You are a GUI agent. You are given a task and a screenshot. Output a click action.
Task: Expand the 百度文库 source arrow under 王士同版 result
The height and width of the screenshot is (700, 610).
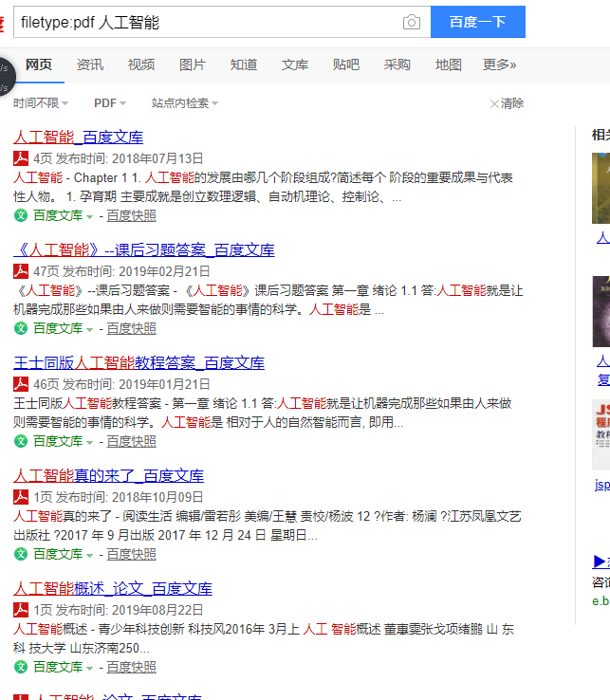89,443
